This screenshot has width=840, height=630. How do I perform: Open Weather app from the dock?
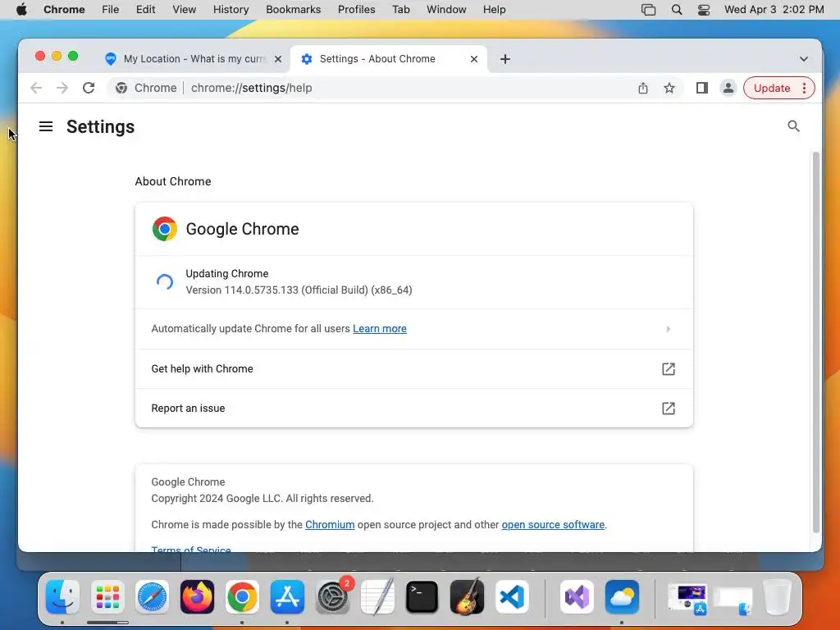coord(622,597)
